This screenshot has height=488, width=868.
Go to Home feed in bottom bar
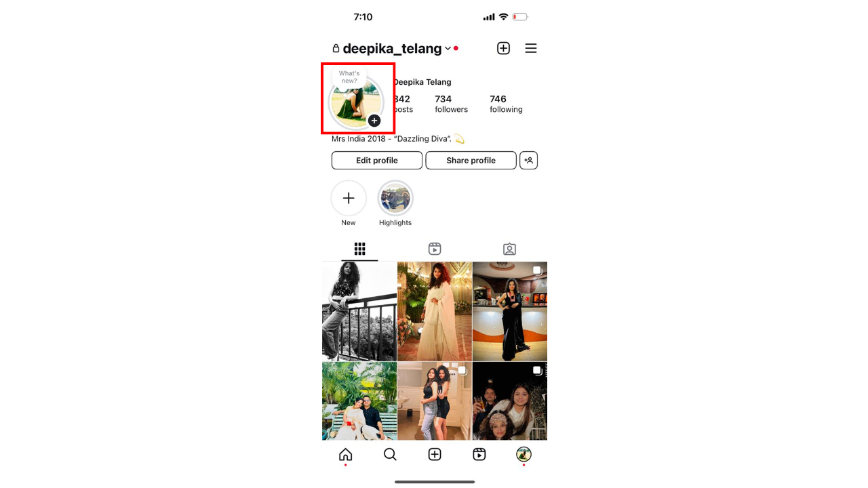pos(345,455)
